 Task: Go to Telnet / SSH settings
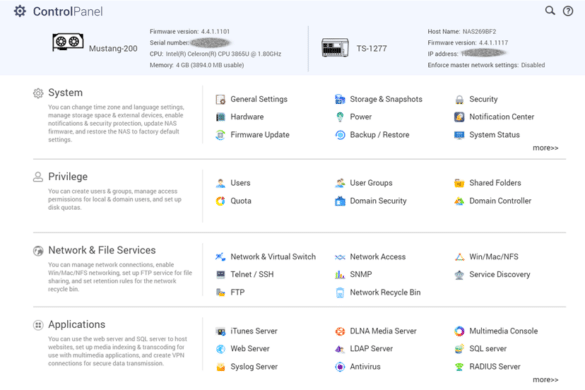click(x=252, y=274)
